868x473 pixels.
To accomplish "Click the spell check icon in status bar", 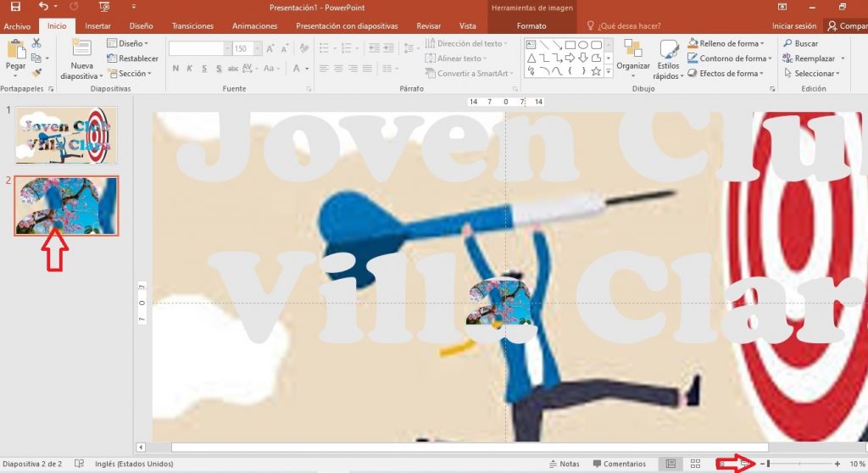I will pyautogui.click(x=79, y=464).
